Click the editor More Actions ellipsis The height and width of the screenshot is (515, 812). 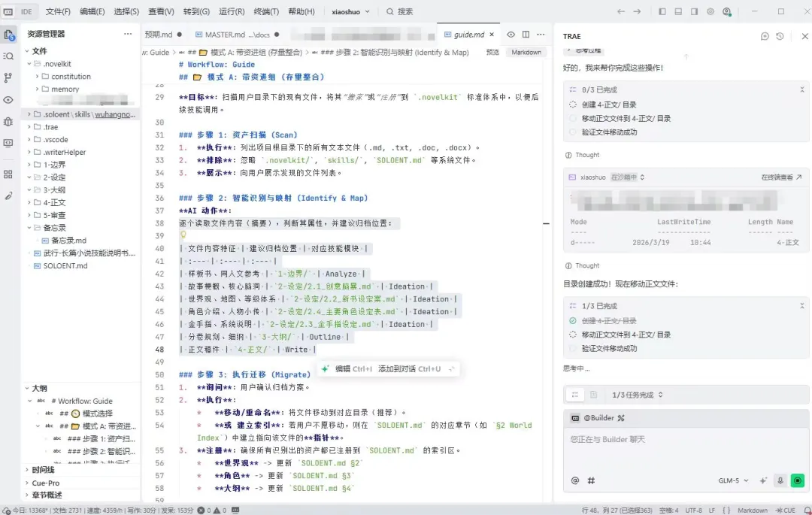coord(541,34)
